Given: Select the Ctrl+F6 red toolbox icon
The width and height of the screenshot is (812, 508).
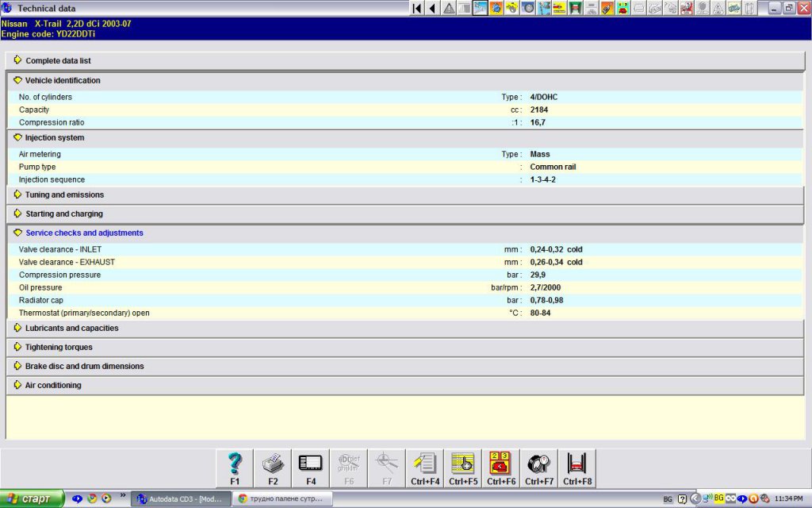Looking at the screenshot, I should 501,468.
